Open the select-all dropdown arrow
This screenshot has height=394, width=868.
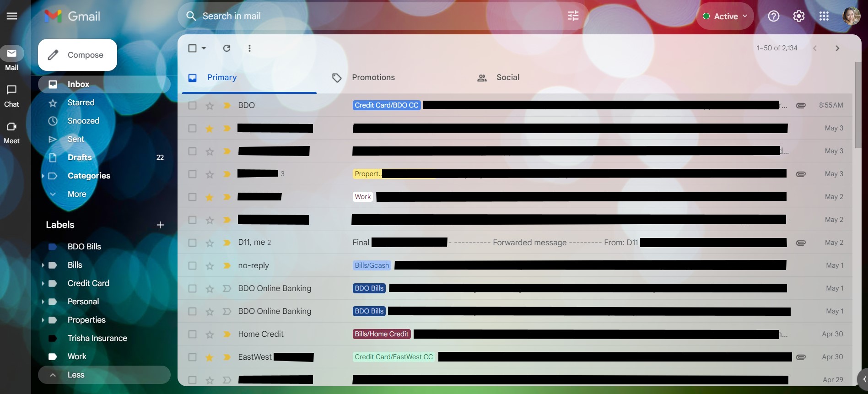click(x=204, y=48)
